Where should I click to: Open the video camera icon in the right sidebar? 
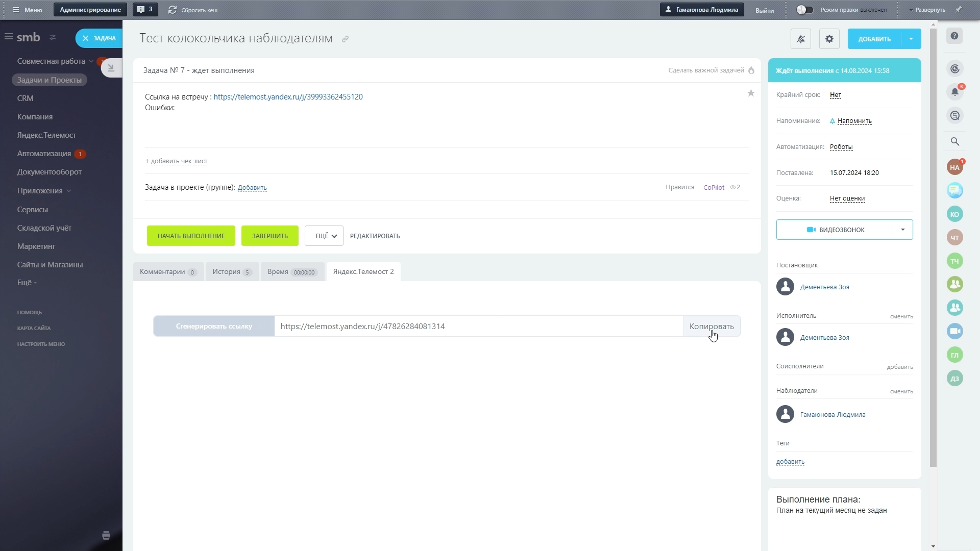(x=954, y=331)
